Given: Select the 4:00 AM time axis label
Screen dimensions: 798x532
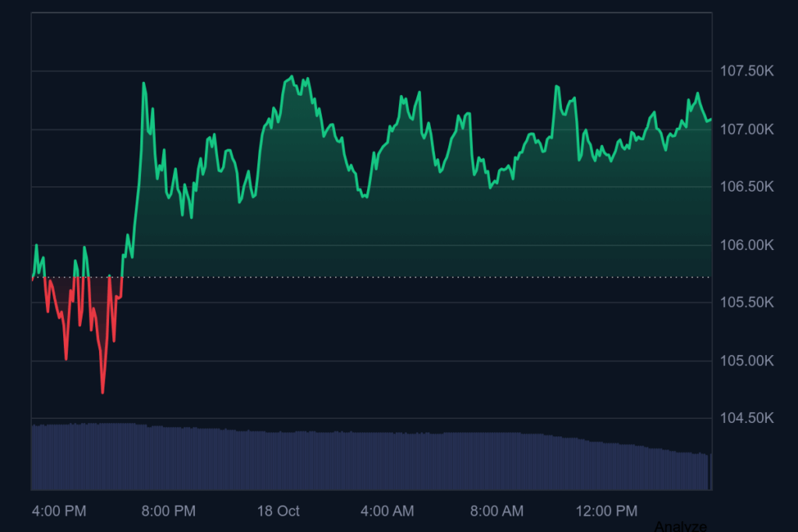Looking at the screenshot, I should coord(387,511).
